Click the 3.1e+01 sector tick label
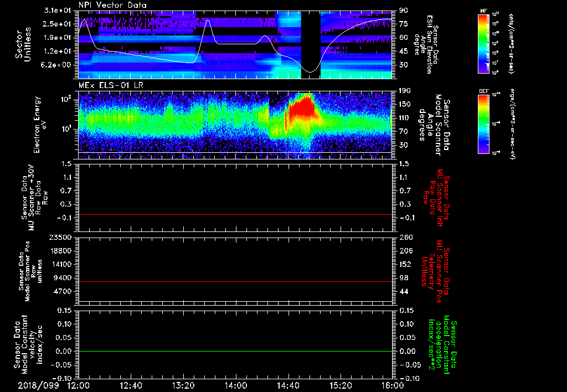This screenshot has height=392, width=567. tap(58, 11)
